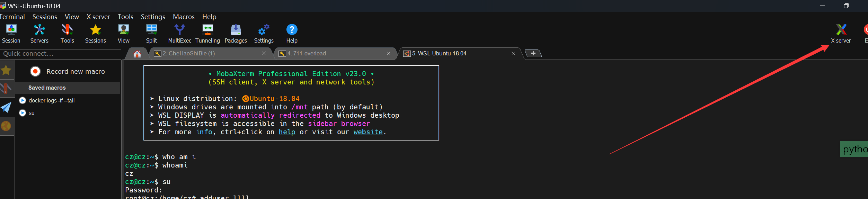Open the Sessions menu
This screenshot has height=199, width=868.
tap(45, 17)
